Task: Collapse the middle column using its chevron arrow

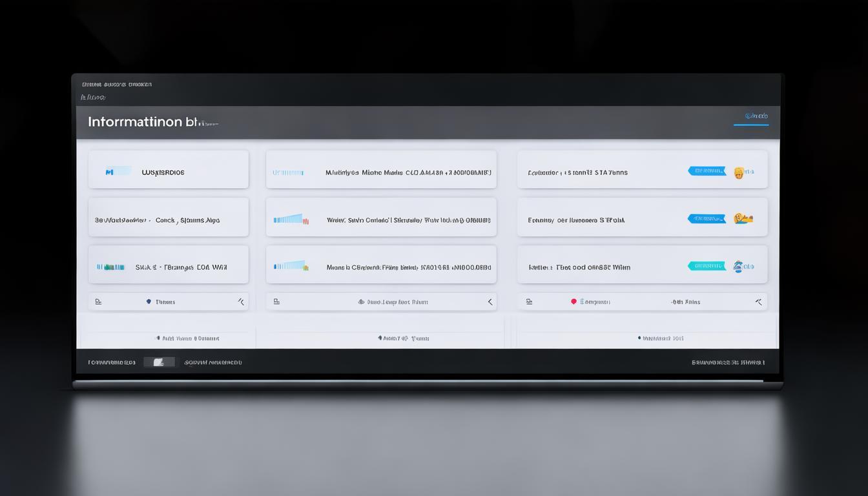Action: [x=490, y=302]
